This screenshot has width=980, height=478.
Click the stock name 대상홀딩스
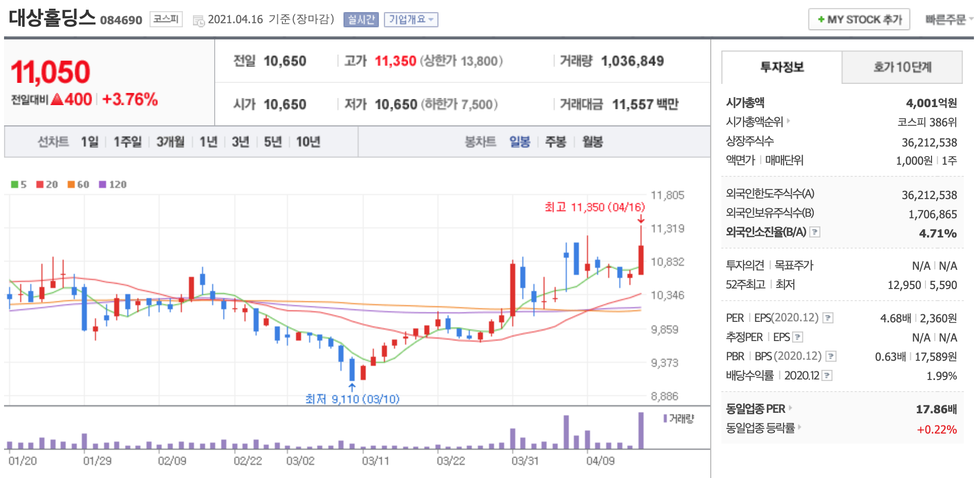click(52, 18)
